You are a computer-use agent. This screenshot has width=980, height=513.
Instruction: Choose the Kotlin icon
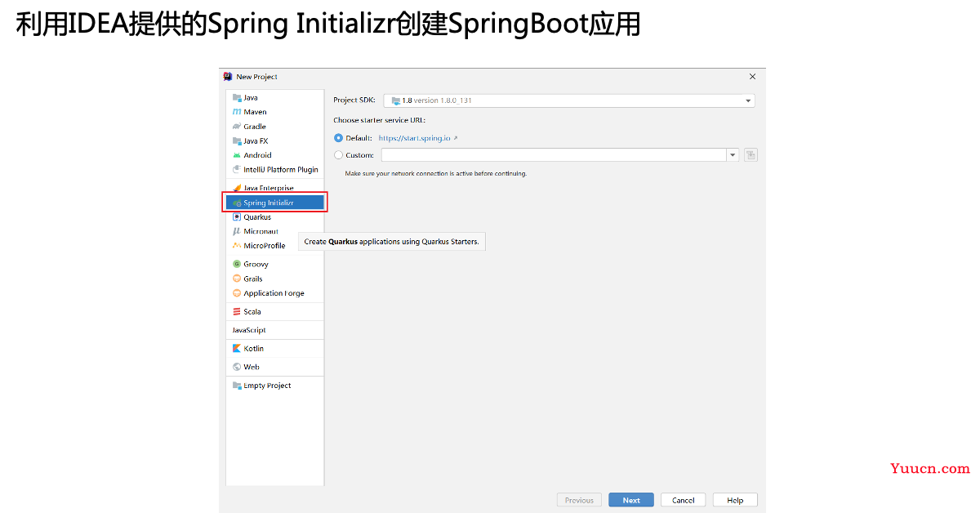[x=237, y=348]
